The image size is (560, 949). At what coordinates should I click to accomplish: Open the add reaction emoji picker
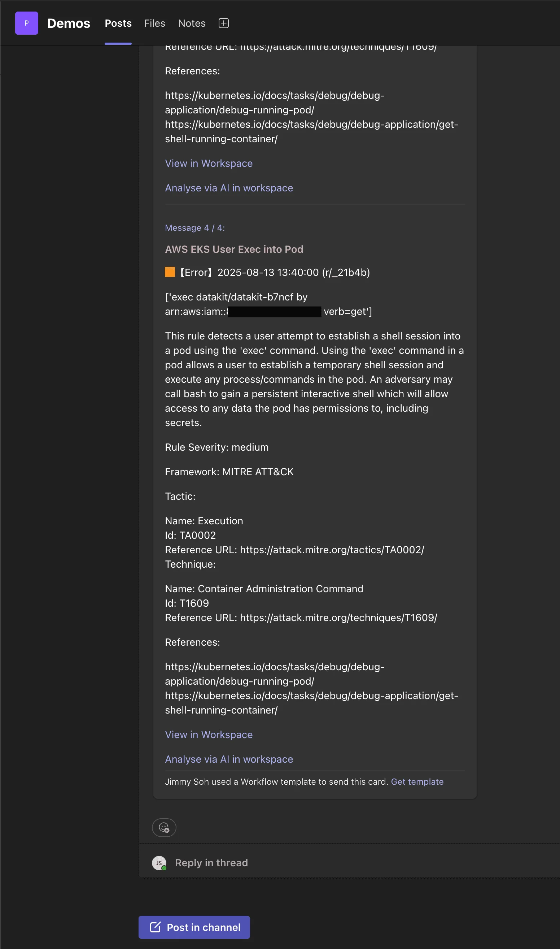point(164,827)
